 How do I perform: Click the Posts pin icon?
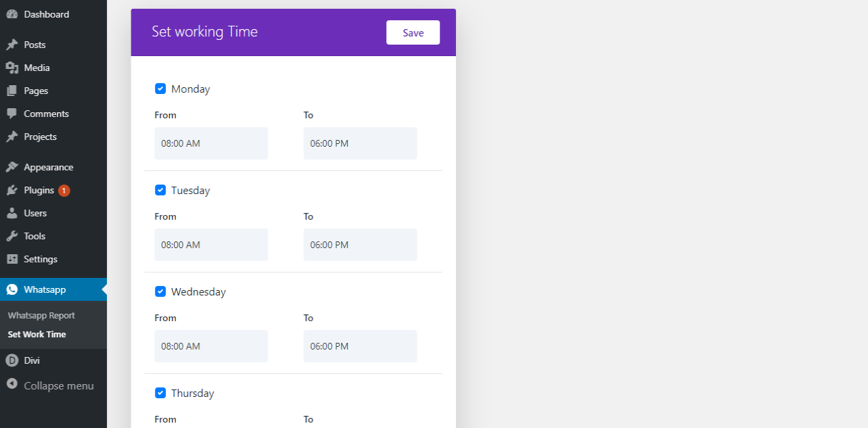(12, 45)
